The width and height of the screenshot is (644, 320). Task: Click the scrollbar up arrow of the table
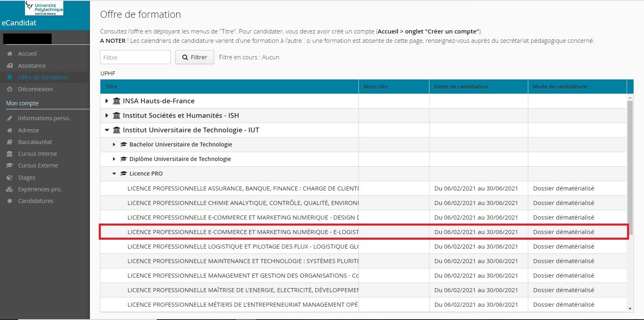[x=630, y=98]
